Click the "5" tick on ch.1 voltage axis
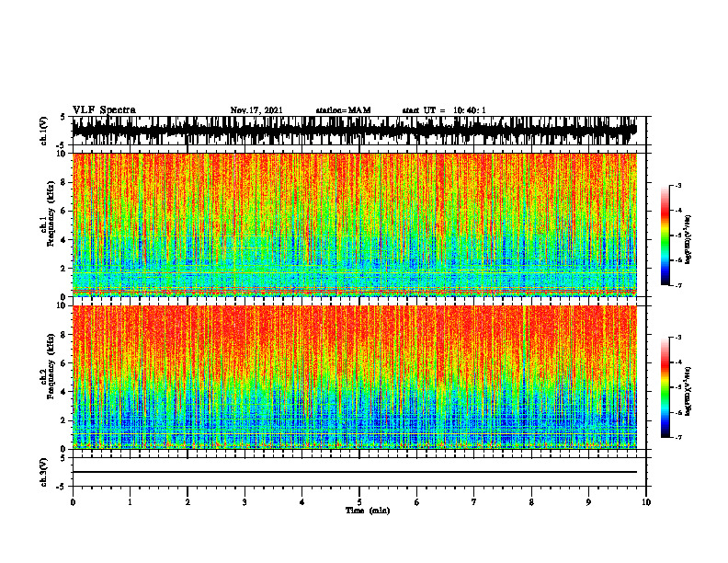Screen dimensions: 728x563 tap(64, 117)
